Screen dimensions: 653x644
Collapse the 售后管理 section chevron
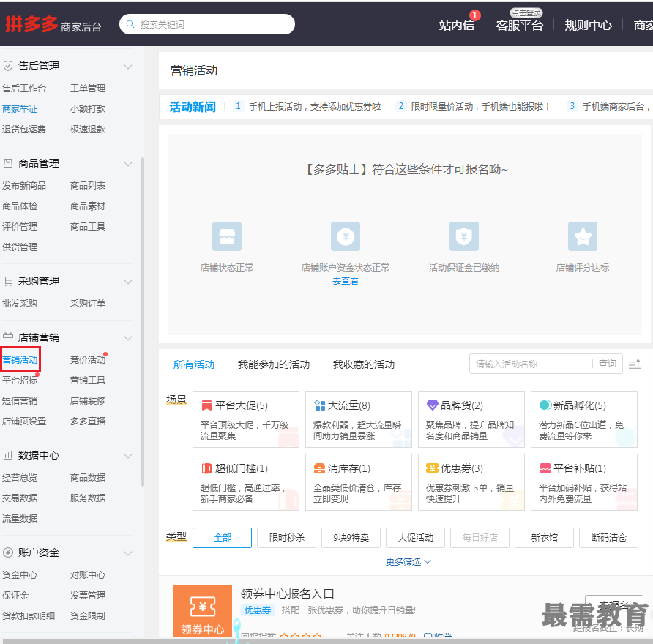coord(128,67)
